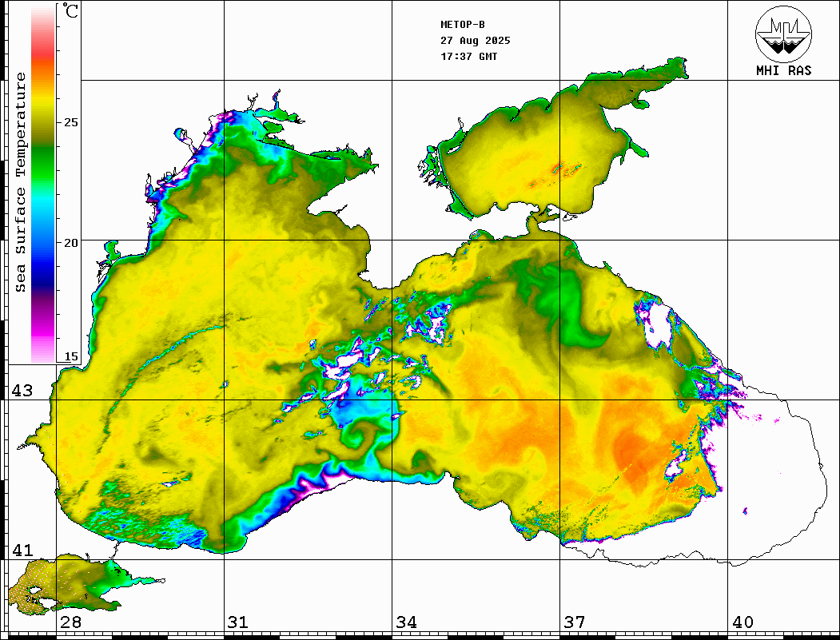This screenshot has width=840, height=640.
Task: Click the '25' legend tick label
Action: [70, 122]
